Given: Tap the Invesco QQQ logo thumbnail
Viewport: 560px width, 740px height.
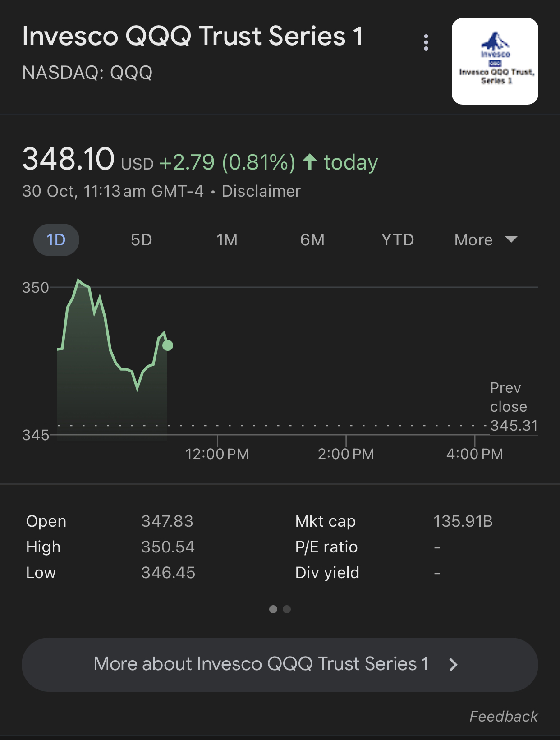Looking at the screenshot, I should pos(495,61).
